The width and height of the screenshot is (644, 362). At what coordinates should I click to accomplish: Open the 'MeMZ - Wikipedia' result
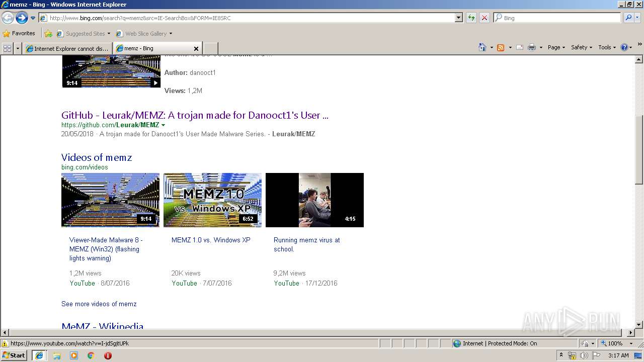click(x=103, y=326)
